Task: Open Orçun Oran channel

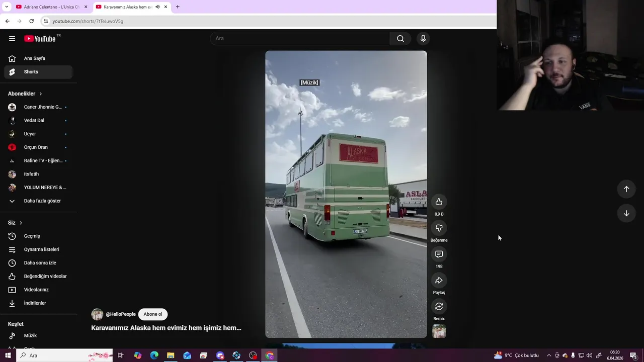Action: (38, 147)
